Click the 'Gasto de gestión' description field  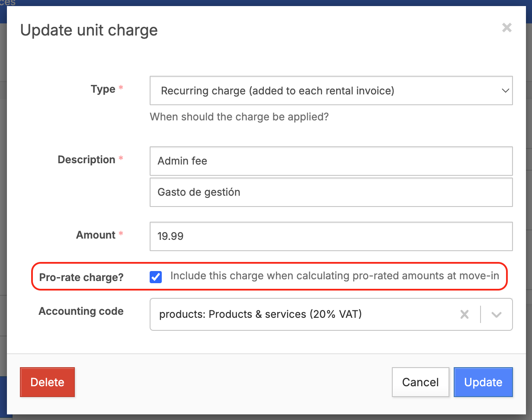(x=331, y=192)
